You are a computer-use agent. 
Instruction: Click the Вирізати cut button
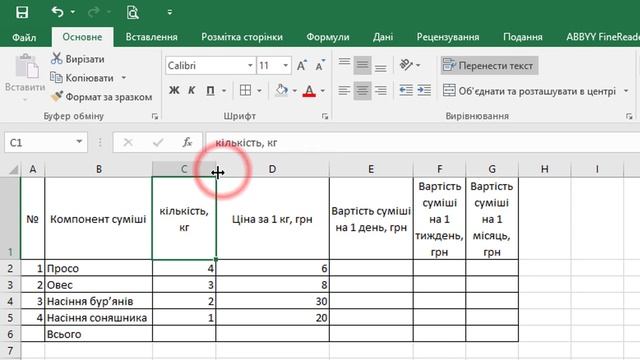pos(78,59)
